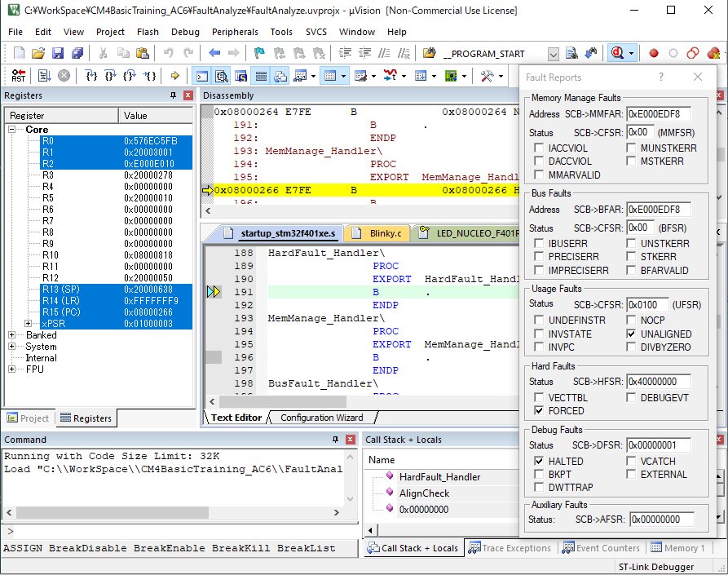Reset the CPU with the RST icon
This screenshot has height=575, width=728.
tap(19, 75)
